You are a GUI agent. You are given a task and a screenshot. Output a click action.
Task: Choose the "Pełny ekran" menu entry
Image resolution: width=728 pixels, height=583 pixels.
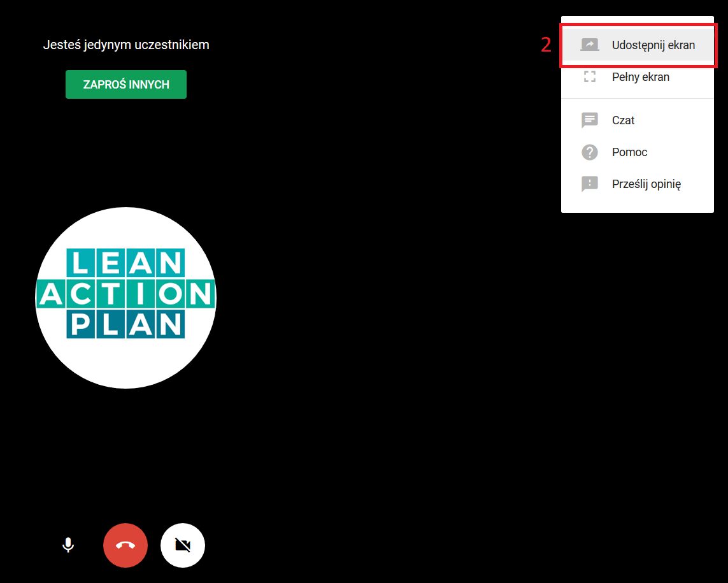click(640, 77)
